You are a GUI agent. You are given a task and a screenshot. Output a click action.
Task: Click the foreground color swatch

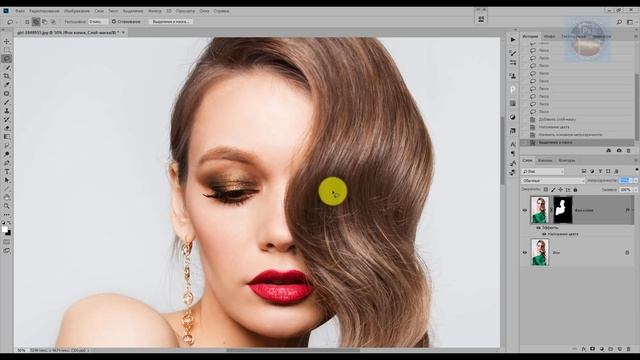(4, 229)
